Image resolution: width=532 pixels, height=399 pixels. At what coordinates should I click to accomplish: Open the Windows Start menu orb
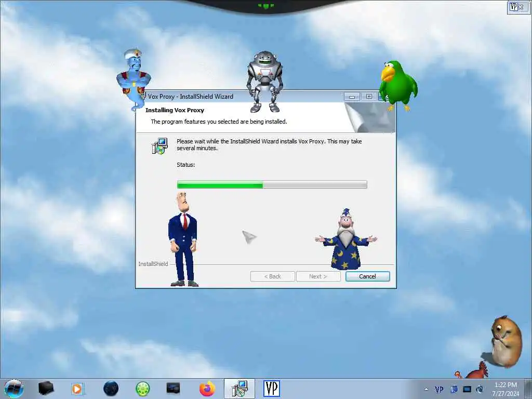14,389
